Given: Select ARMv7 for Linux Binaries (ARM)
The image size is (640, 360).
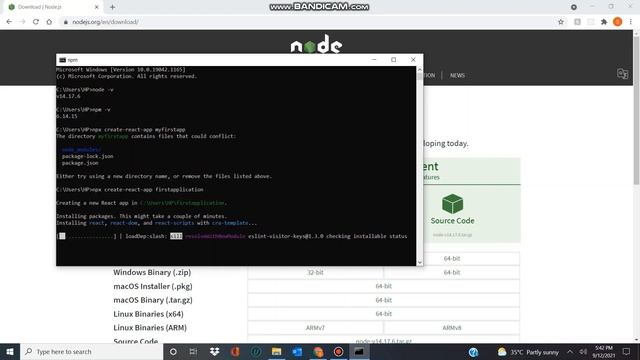Looking at the screenshot, I should click(315, 328).
